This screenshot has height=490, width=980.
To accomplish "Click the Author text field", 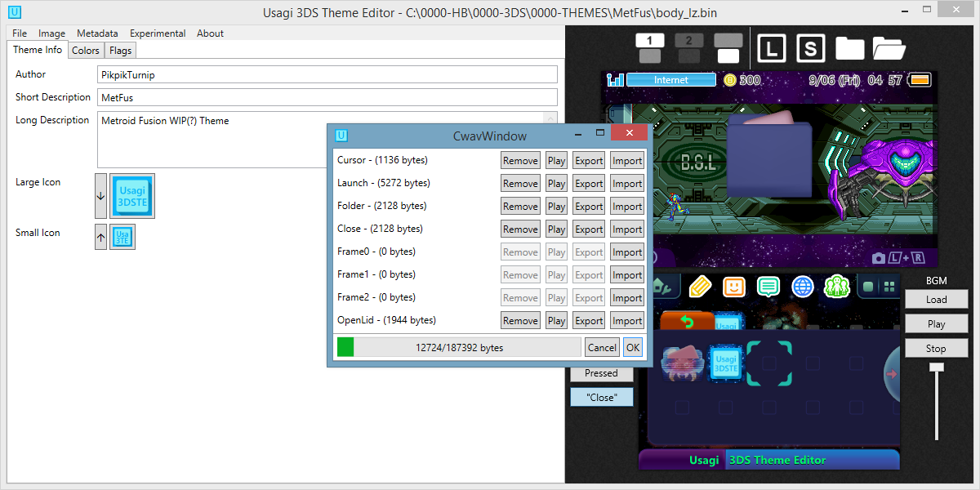I will [327, 74].
